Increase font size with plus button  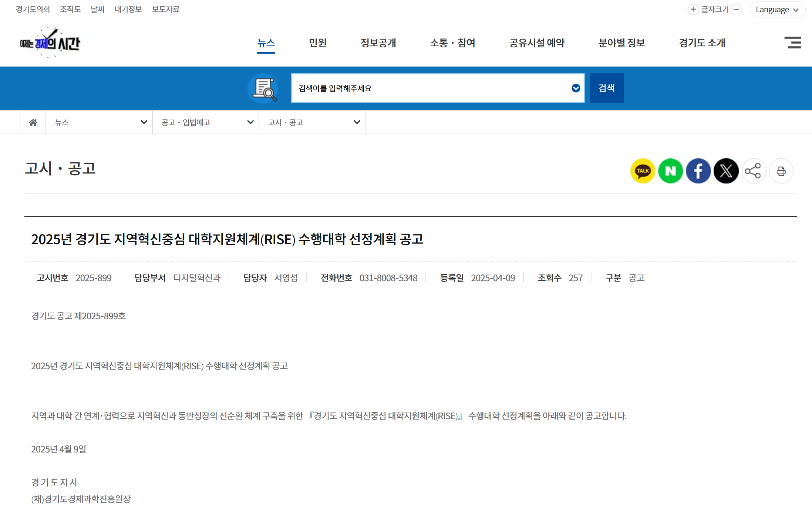point(693,9)
